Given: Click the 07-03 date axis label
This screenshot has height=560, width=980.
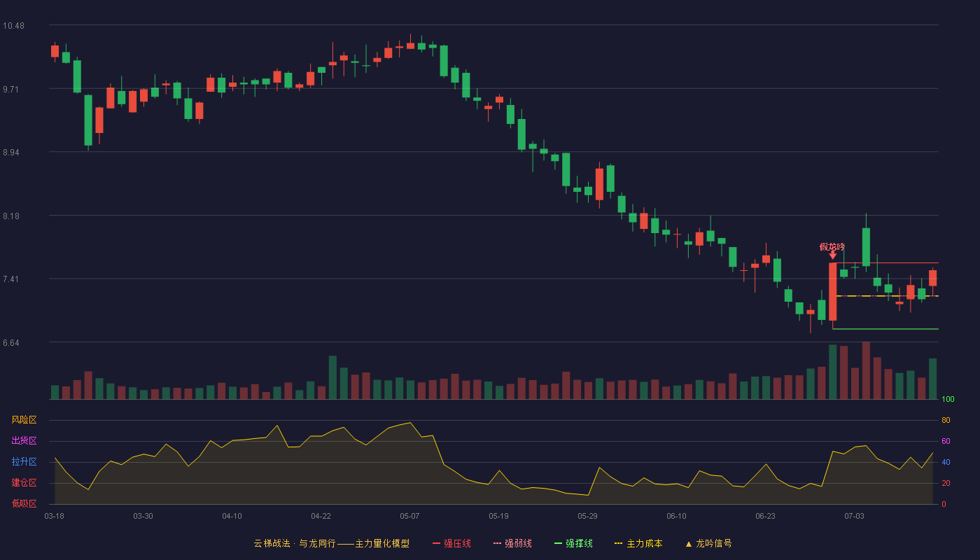Looking at the screenshot, I should tap(854, 516).
